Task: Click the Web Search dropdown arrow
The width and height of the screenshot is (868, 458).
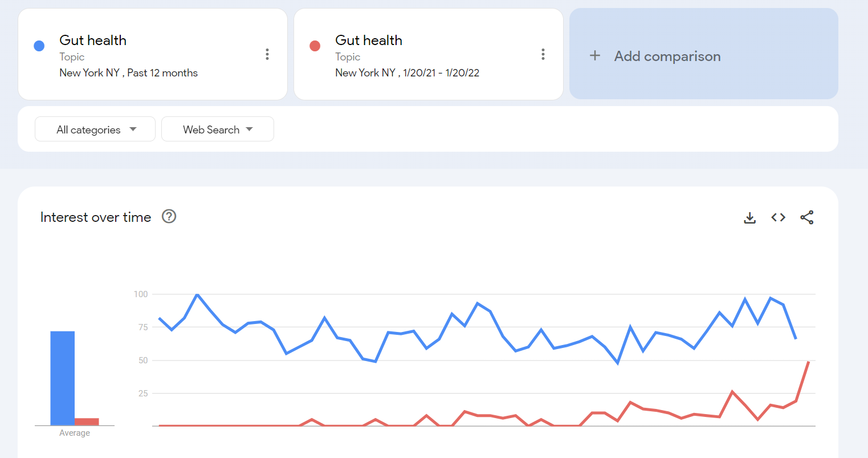Action: pos(250,129)
